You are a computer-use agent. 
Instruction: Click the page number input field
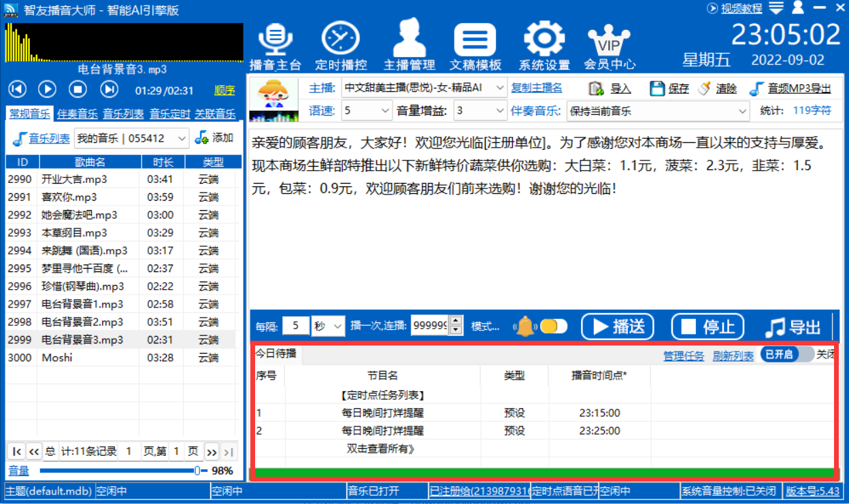pyautogui.click(x=176, y=452)
